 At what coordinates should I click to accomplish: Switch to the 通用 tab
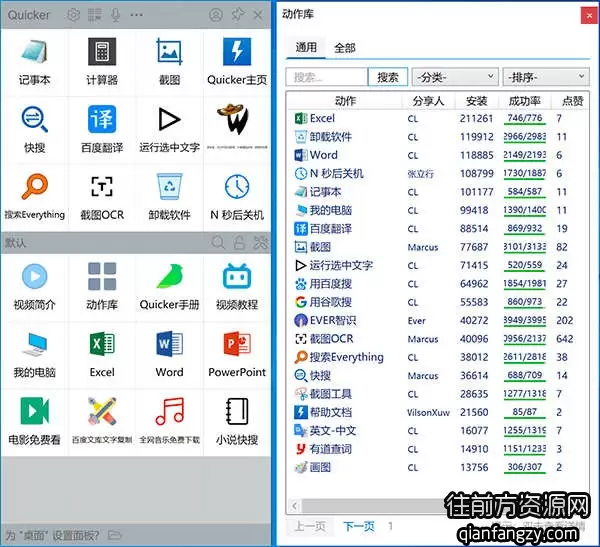[x=306, y=47]
